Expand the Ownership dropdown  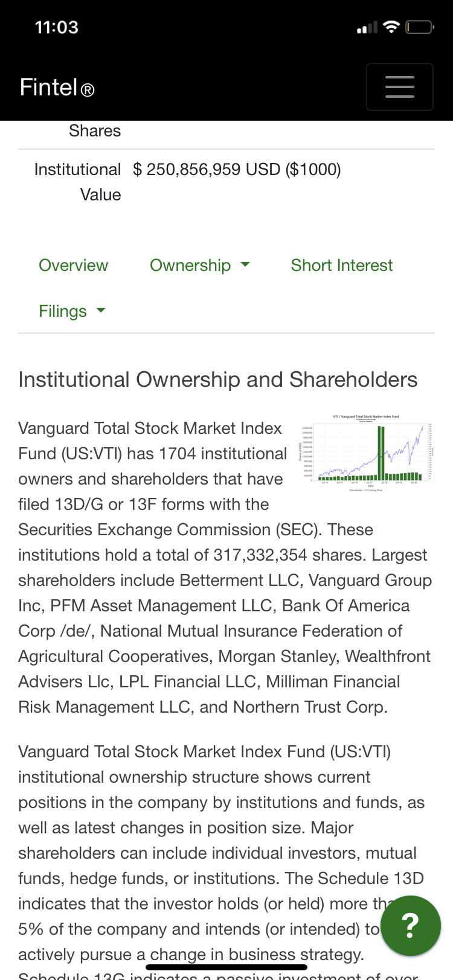tap(199, 266)
